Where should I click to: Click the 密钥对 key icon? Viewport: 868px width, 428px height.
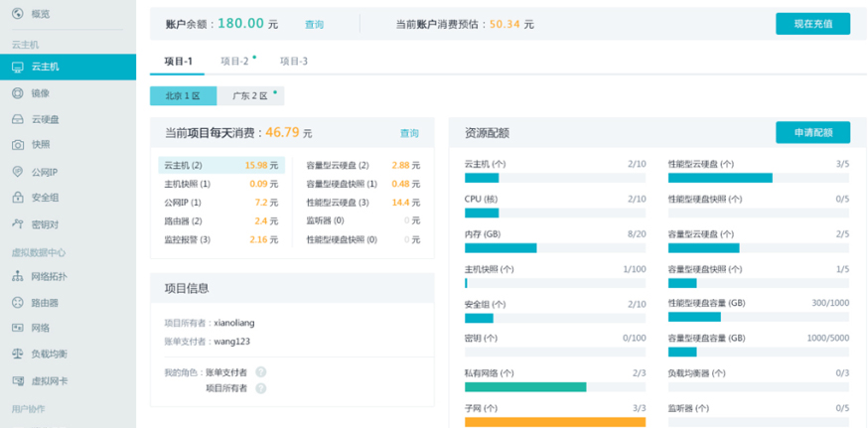(x=17, y=224)
